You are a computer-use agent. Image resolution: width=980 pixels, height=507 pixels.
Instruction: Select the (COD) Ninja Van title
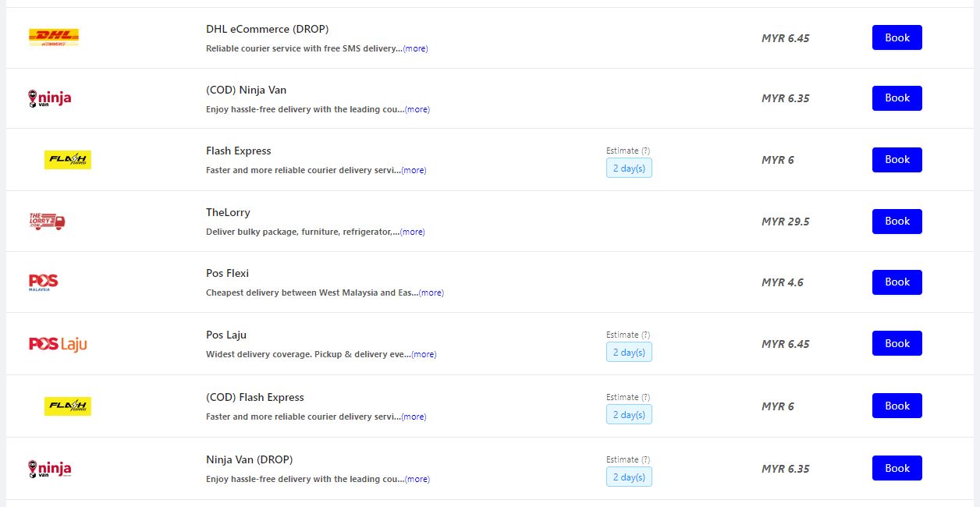point(247,90)
